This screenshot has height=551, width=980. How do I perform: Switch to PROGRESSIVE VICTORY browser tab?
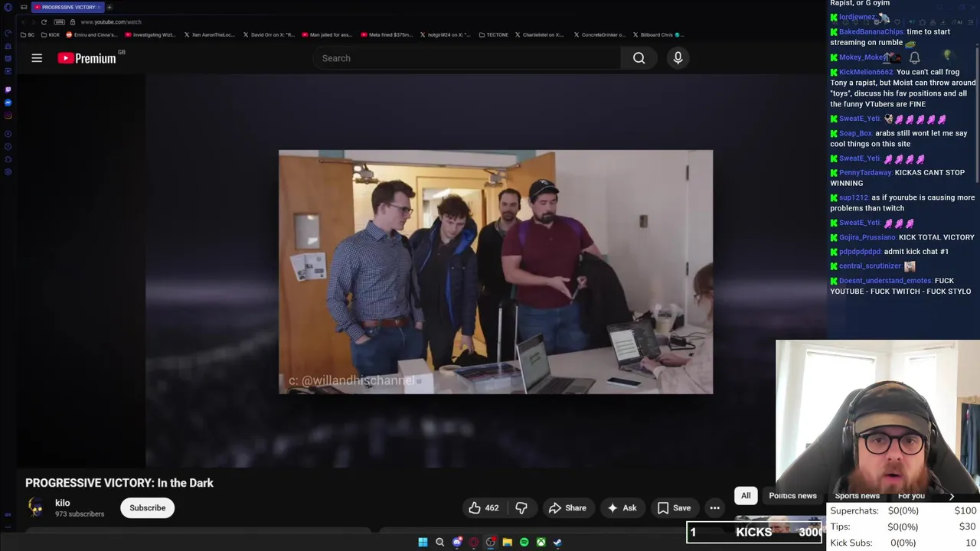click(x=67, y=7)
